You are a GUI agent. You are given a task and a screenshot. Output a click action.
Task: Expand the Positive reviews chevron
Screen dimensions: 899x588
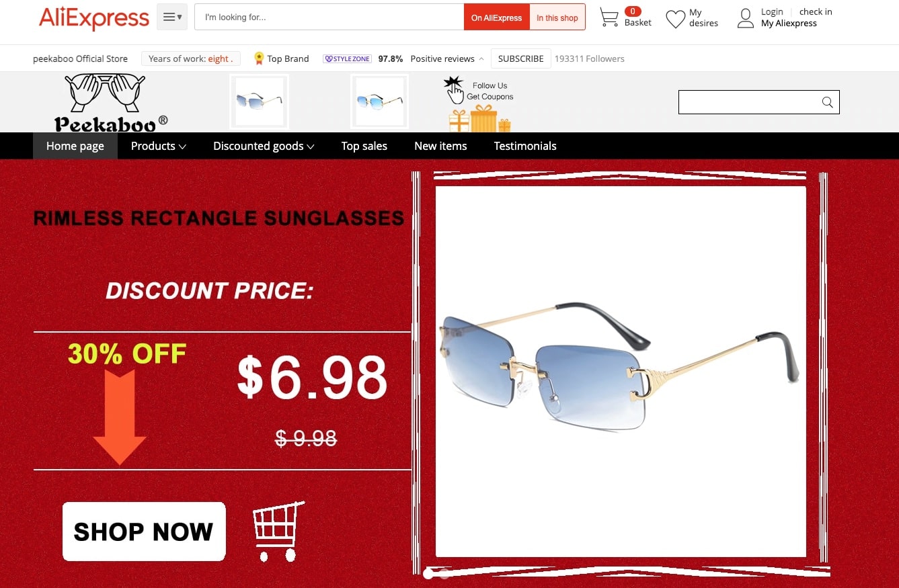[481, 59]
